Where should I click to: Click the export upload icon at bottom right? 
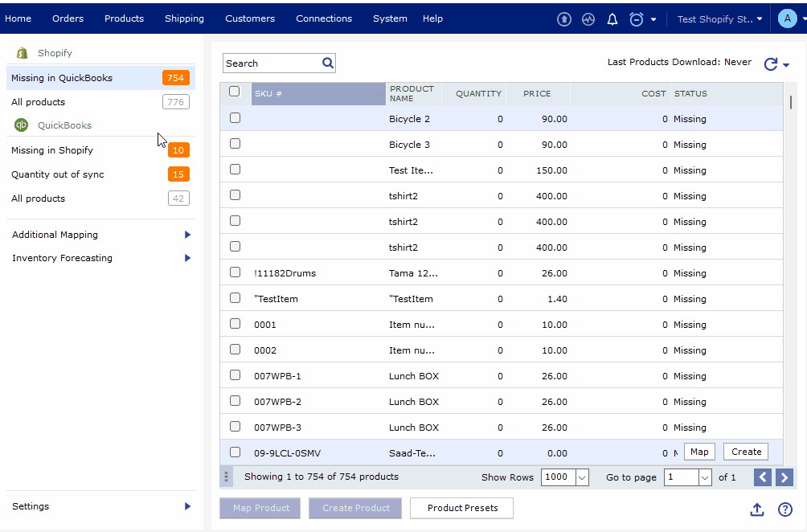(x=756, y=509)
